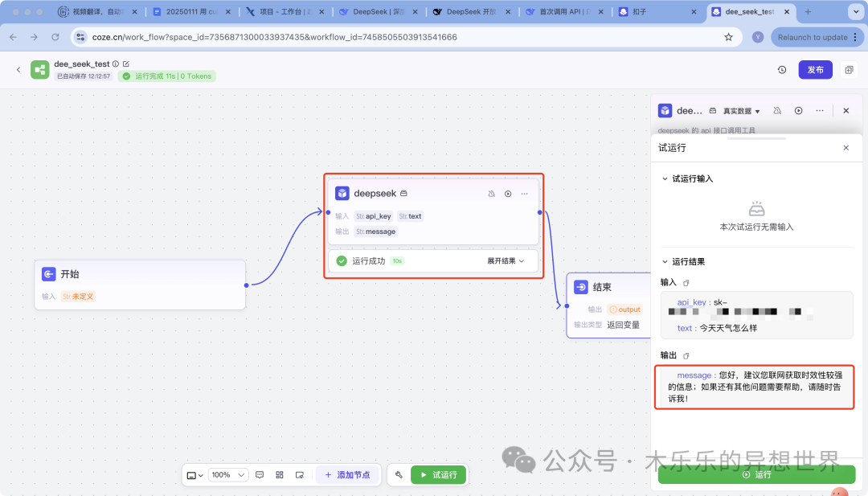Switch to the 项目 - 工作台 browser tab

(285, 11)
